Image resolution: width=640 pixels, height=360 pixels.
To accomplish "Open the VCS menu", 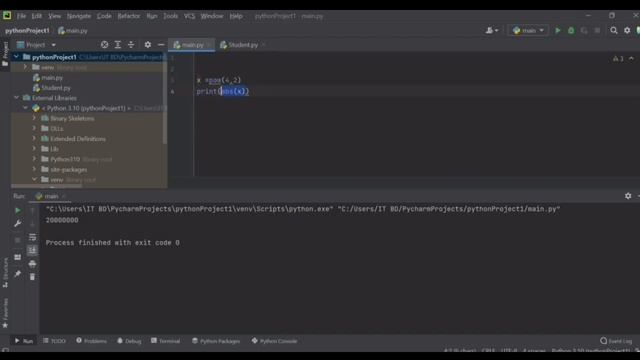I will (189, 16).
